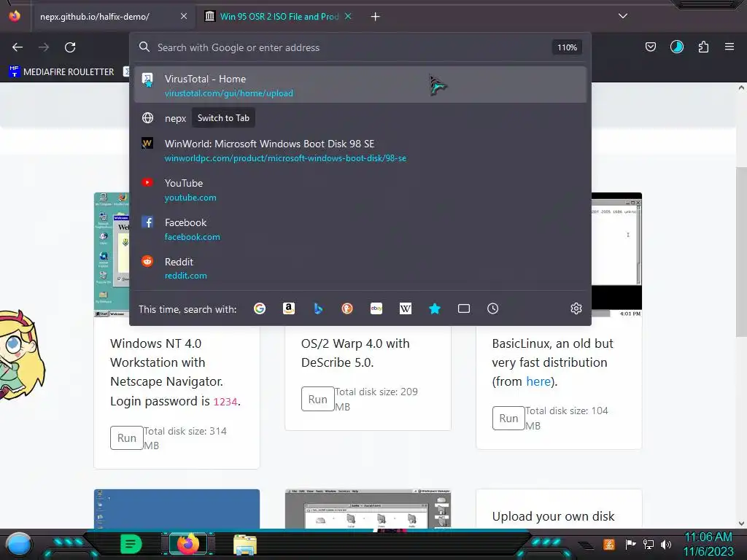
Task: Open the green notes app on taskbar
Action: click(x=131, y=544)
